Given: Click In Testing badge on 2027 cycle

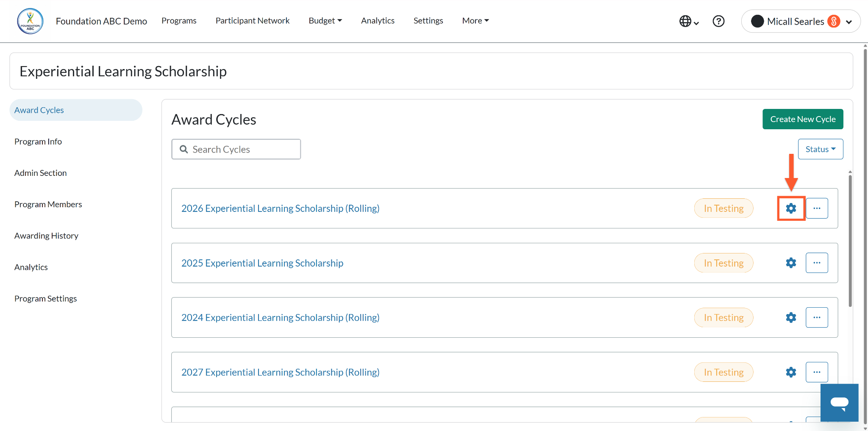Looking at the screenshot, I should [723, 372].
